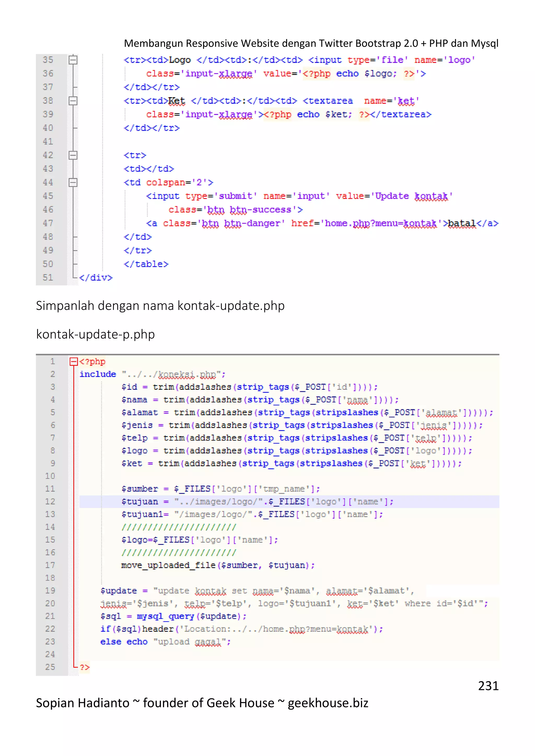Click the line containing value='<?php echo $logo; ?>'

tap(286, 73)
